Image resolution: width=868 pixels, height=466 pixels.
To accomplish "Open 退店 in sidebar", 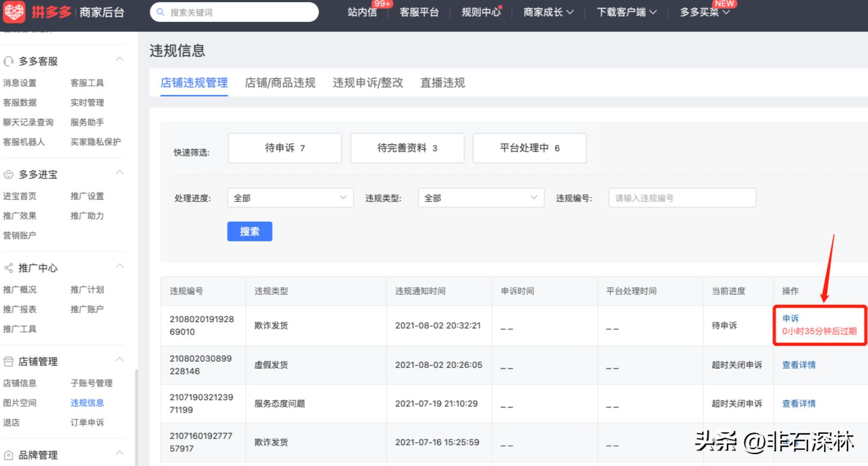I will point(11,423).
